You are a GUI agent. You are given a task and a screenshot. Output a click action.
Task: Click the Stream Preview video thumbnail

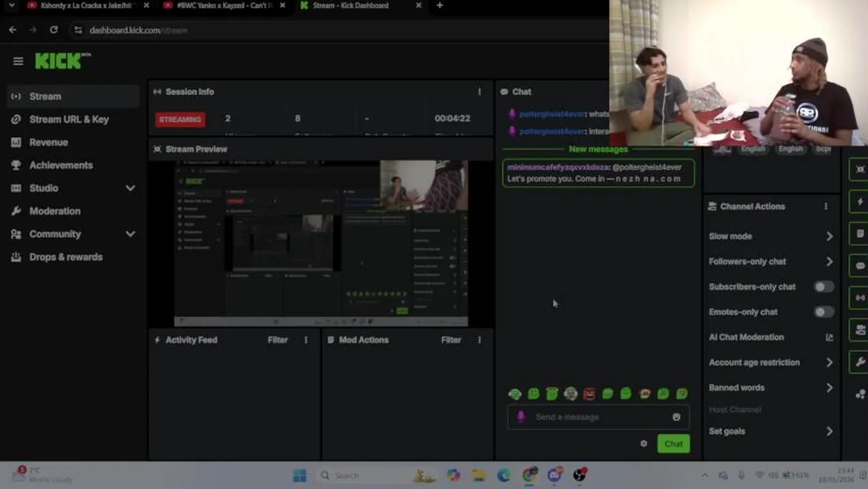pyautogui.click(x=321, y=243)
